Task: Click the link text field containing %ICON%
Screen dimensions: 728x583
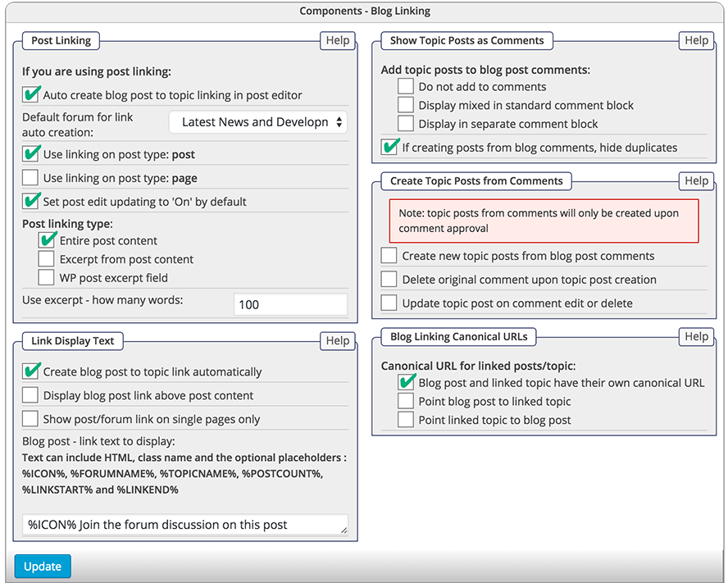Action: point(184,525)
